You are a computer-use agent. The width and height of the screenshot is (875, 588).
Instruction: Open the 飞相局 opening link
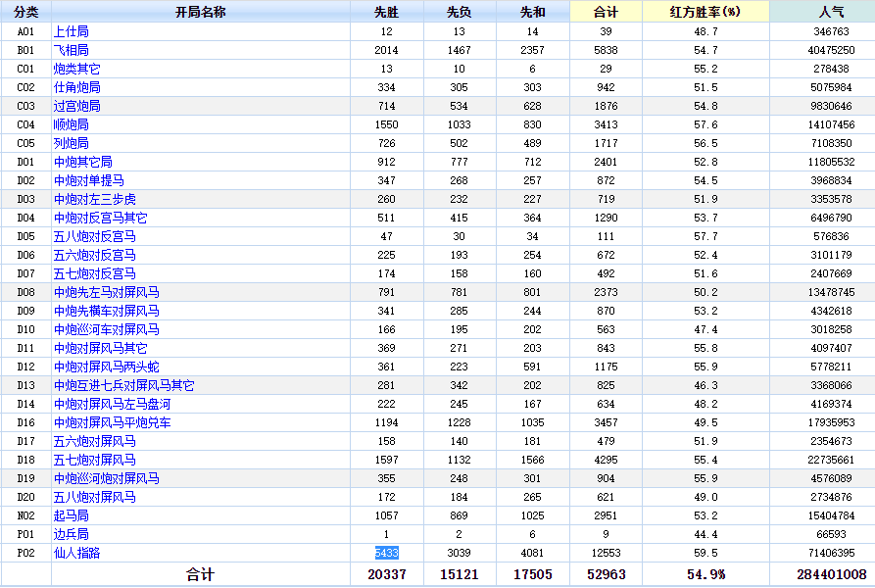71,50
